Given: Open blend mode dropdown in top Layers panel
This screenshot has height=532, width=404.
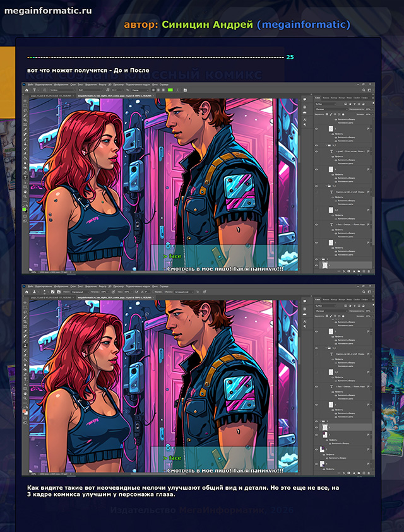Looking at the screenshot, I should click(331, 109).
